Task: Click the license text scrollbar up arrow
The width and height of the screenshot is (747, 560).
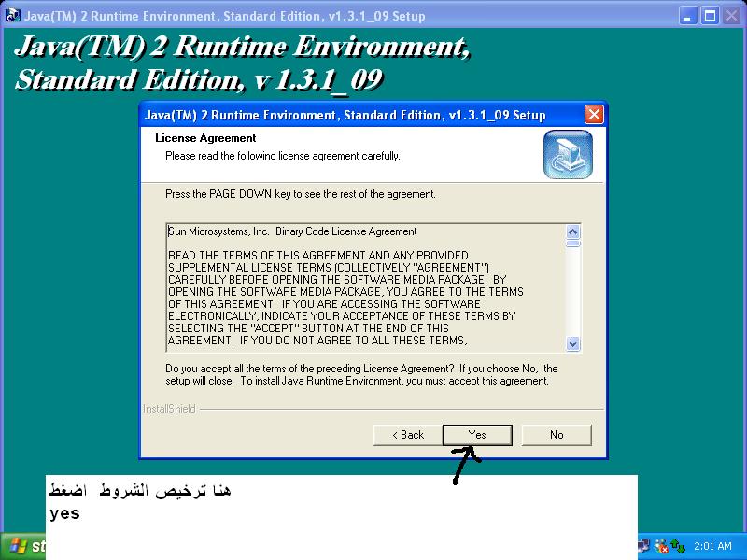Action: [x=572, y=231]
